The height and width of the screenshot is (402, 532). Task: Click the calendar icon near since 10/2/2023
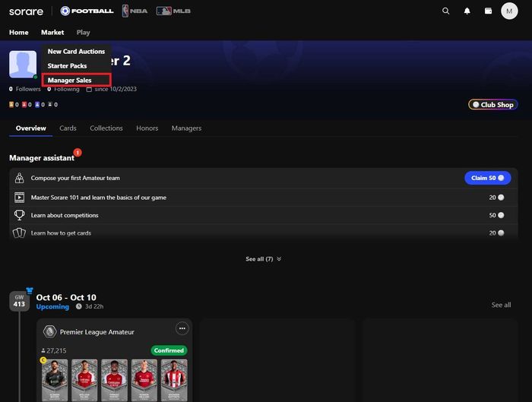coord(89,89)
